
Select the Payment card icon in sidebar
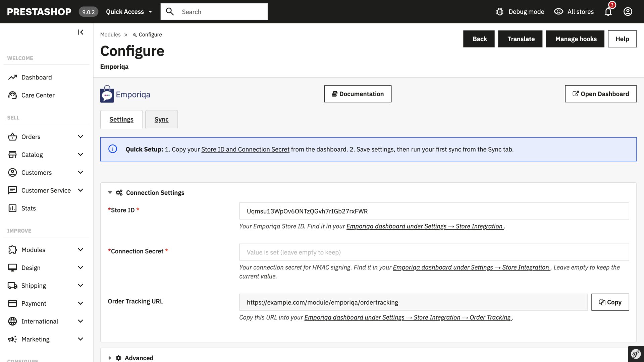coord(12,303)
